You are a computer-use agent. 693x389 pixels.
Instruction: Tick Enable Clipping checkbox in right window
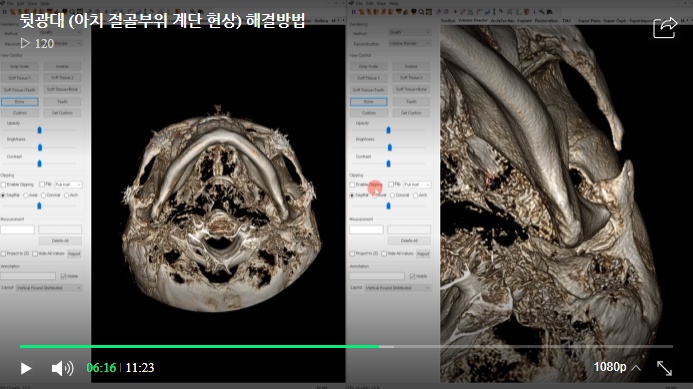tap(352, 184)
